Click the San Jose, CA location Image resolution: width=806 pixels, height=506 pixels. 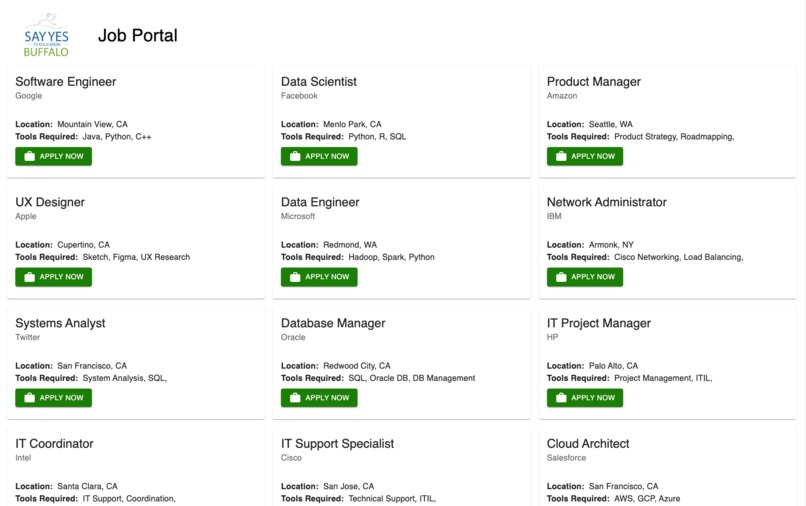pyautogui.click(x=349, y=486)
